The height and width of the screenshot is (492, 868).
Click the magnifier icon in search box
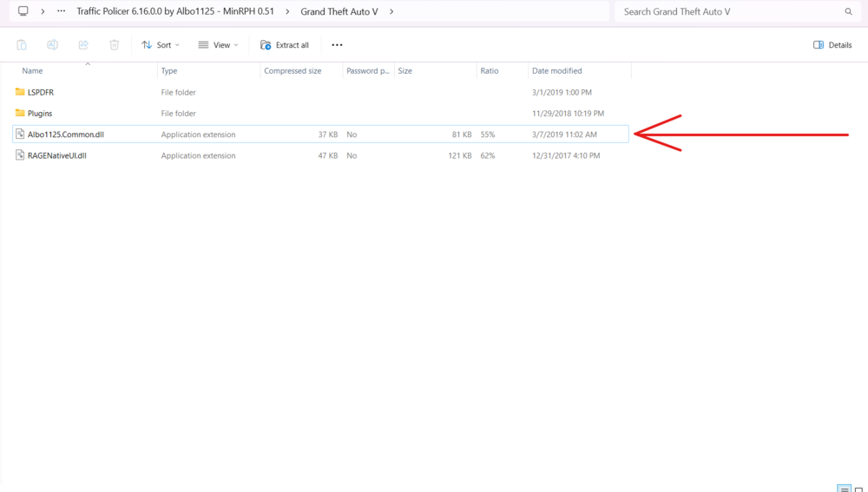click(848, 12)
